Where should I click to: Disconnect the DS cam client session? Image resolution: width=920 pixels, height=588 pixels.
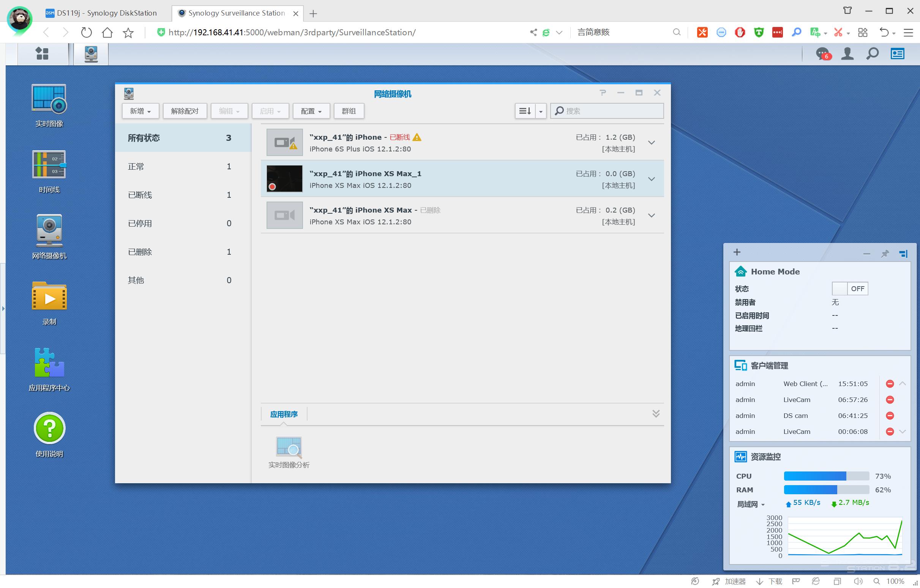890,416
